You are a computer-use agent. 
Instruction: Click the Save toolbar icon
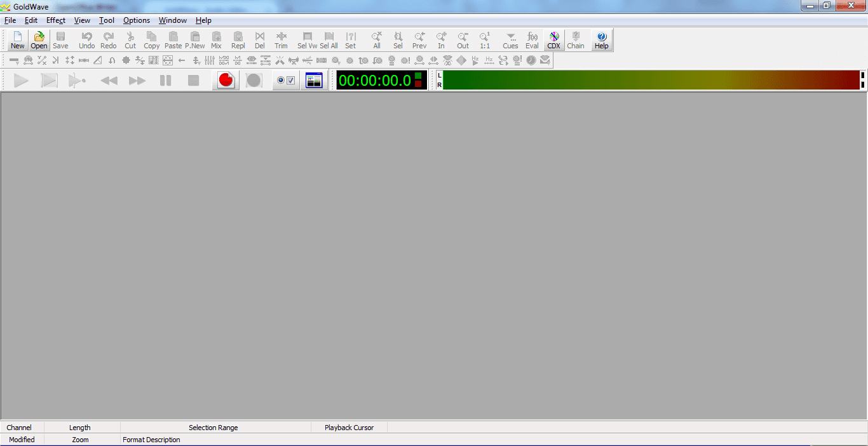click(x=61, y=40)
